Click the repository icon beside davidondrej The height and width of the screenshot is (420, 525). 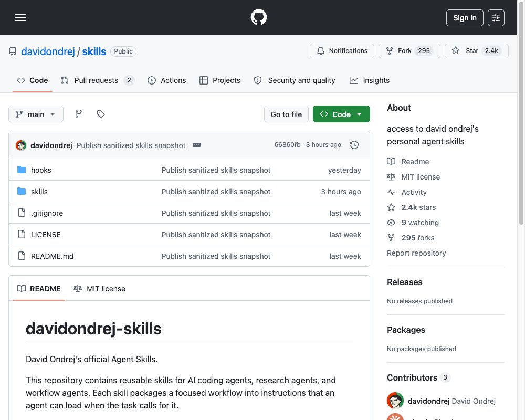pyautogui.click(x=13, y=51)
